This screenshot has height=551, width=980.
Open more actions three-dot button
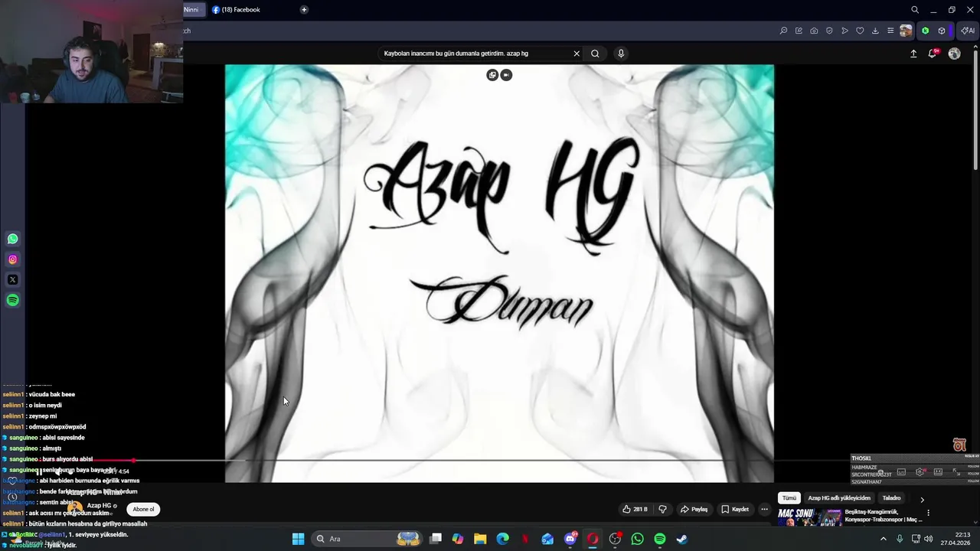764,509
